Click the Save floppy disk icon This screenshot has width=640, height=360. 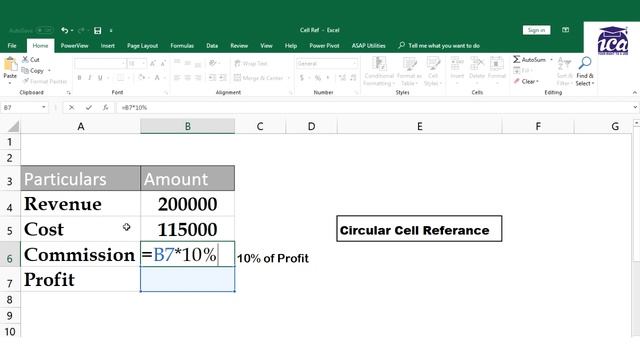[x=98, y=30]
